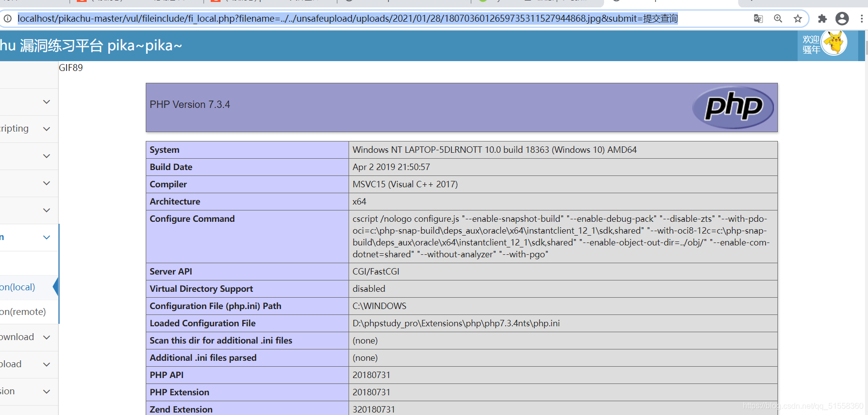
Task: Click the Configure Command label
Action: 192,219
